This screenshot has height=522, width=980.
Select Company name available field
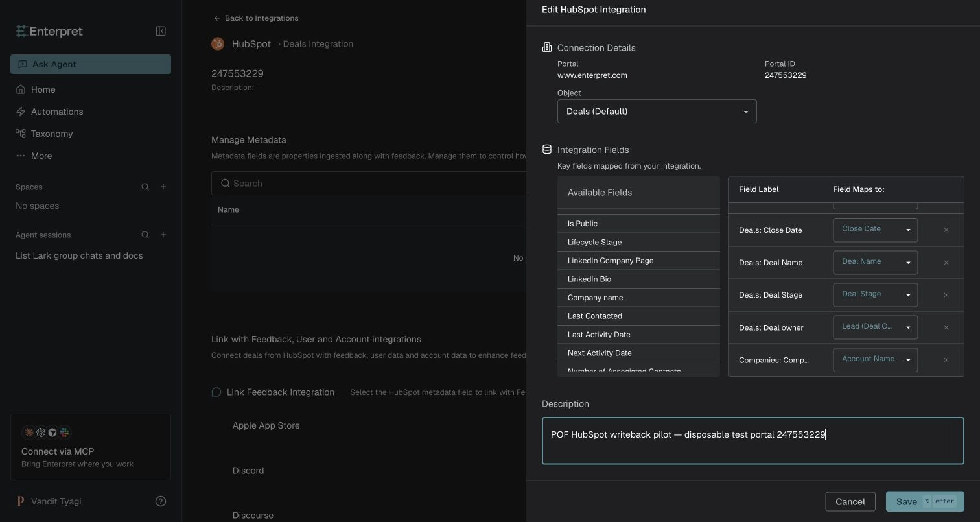[x=638, y=298]
